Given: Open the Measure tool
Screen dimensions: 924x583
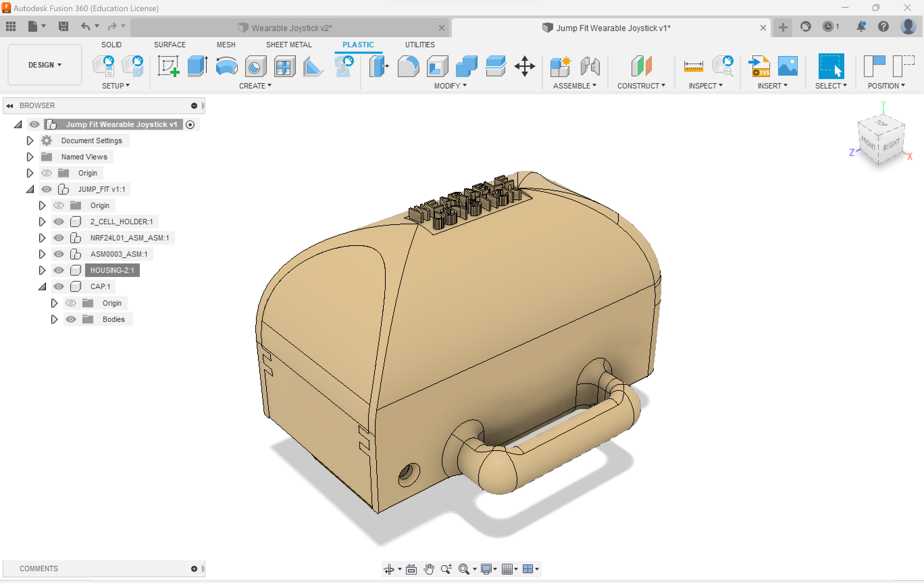Looking at the screenshot, I should [x=693, y=66].
